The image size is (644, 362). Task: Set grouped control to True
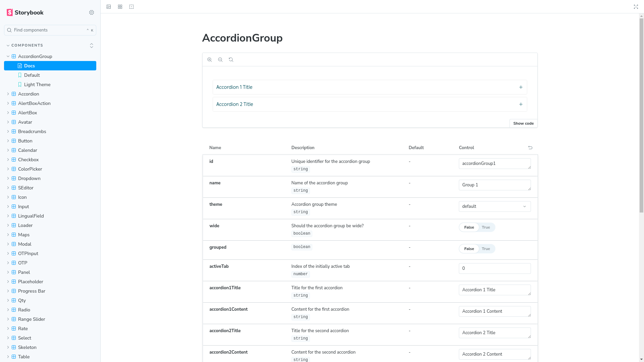(486, 249)
